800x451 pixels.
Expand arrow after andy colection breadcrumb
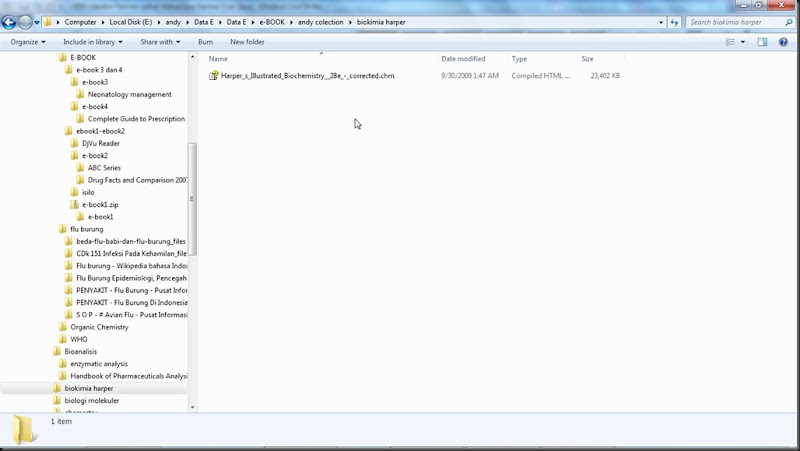(x=351, y=22)
